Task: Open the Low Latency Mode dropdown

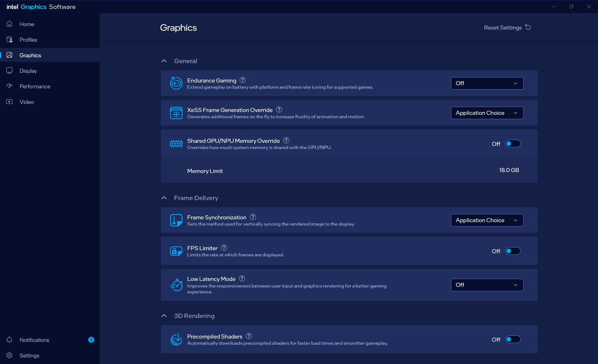Action: tap(487, 285)
